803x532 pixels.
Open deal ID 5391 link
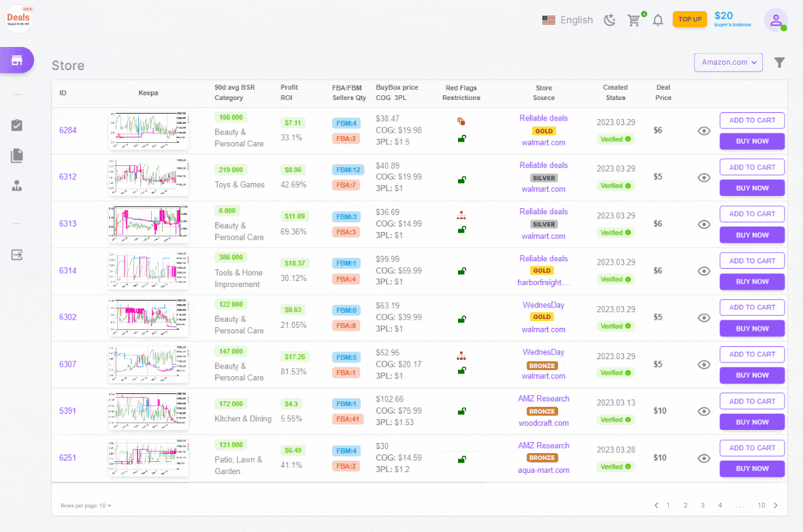[67, 411]
